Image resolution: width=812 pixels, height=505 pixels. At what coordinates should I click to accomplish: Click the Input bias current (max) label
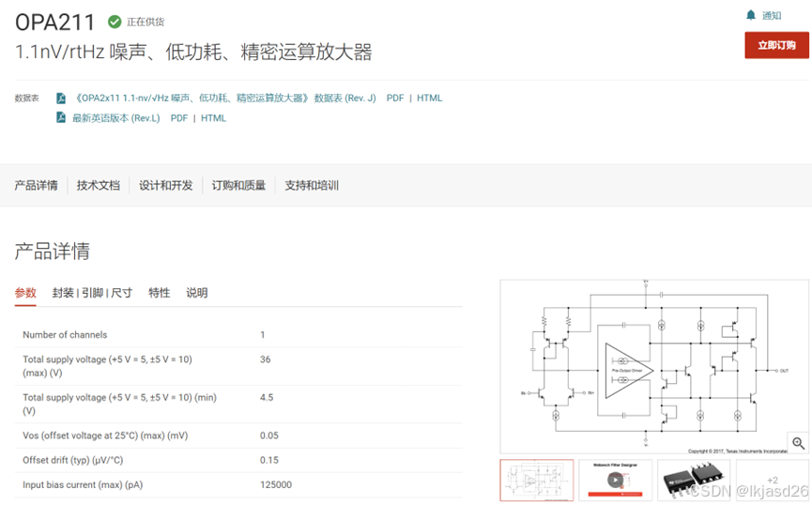(83, 484)
